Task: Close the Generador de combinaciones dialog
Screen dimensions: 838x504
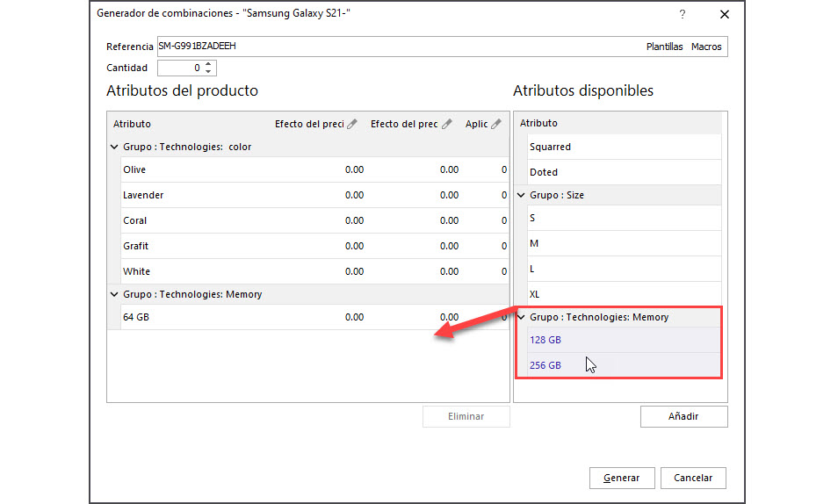Action: 724,14
